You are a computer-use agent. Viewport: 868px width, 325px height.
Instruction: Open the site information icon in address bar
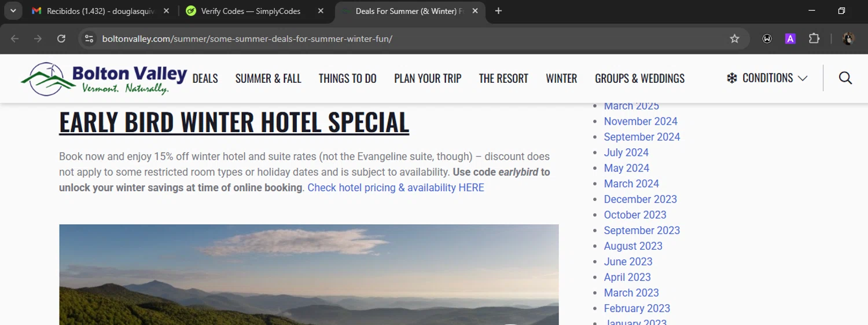point(89,39)
